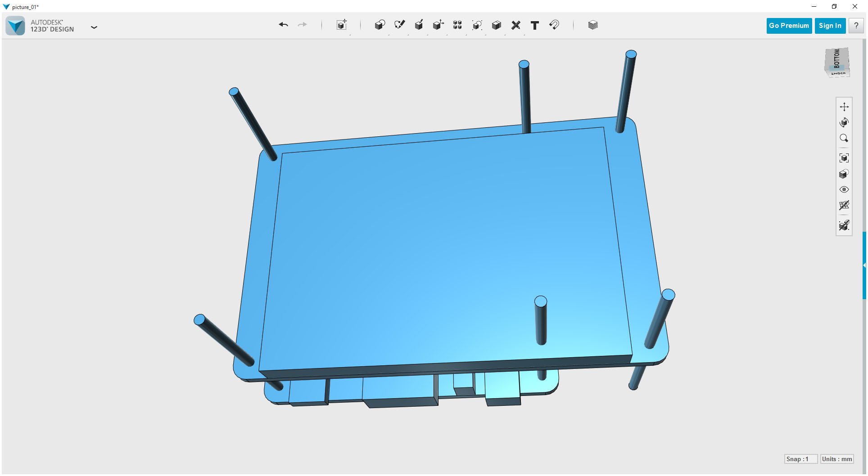Screen dimensions: 868x476
Task: Open the Transform tool
Action: [x=342, y=25]
